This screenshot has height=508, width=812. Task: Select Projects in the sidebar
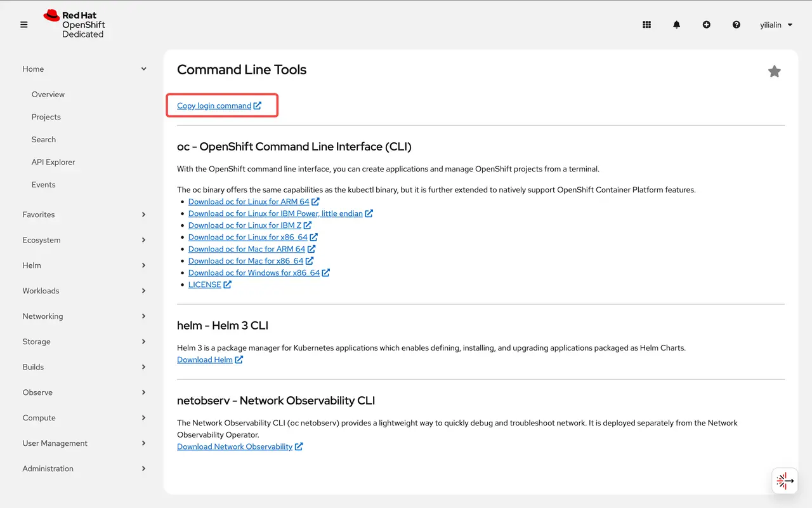click(46, 117)
